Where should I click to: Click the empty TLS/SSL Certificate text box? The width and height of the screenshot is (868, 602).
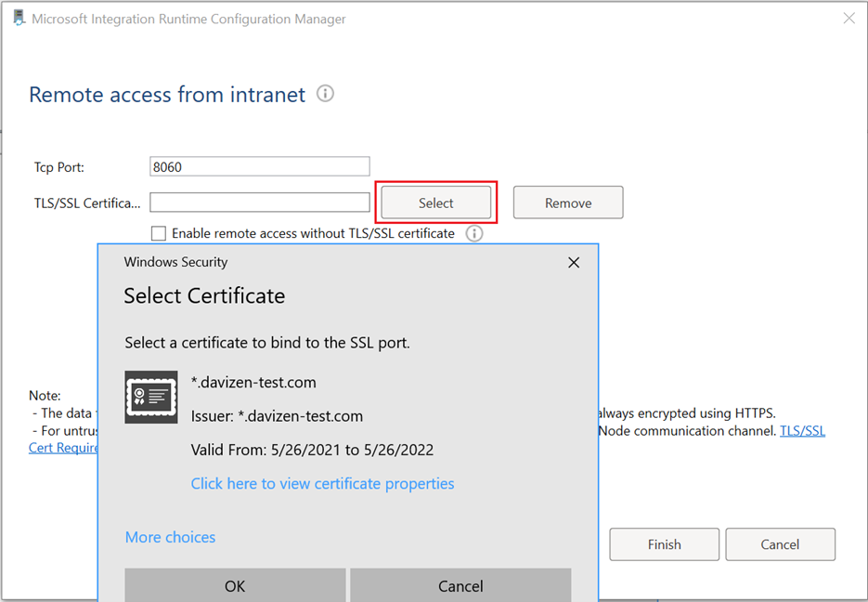click(259, 202)
